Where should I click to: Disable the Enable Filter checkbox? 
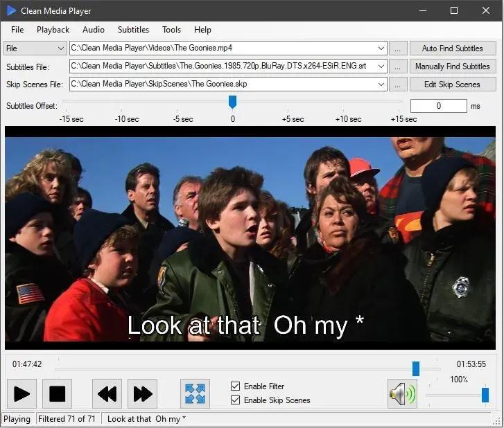coord(236,386)
